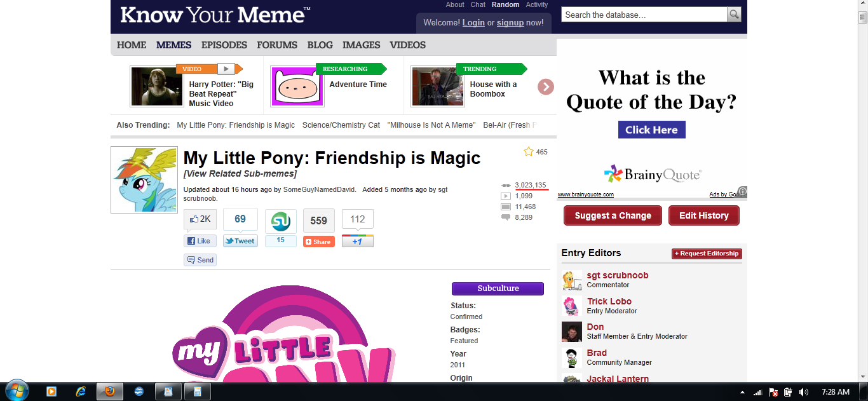Image resolution: width=868 pixels, height=401 pixels.
Task: Open Jackal Lantern's profile link
Action: [x=618, y=379]
